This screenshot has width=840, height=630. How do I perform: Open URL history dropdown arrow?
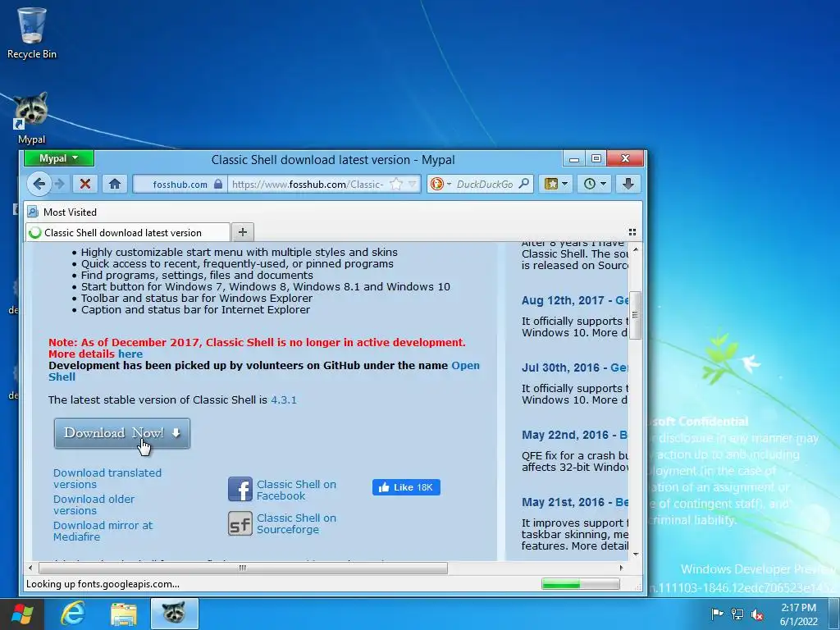coord(412,184)
